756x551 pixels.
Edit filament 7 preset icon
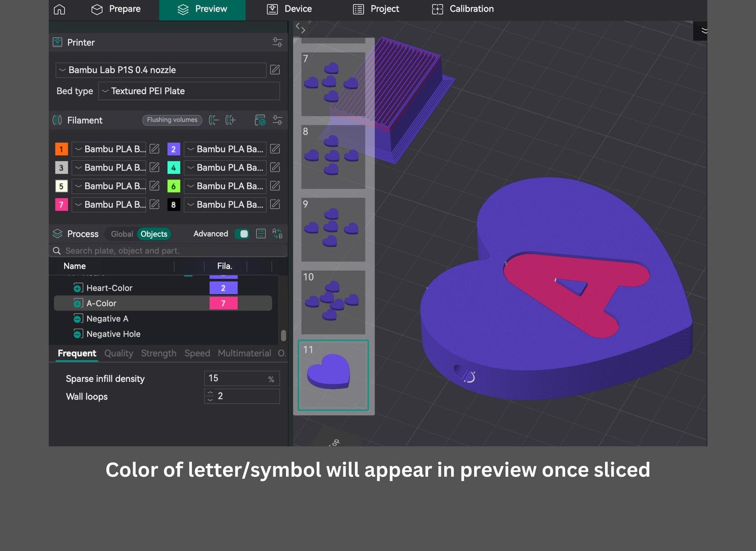pos(155,204)
